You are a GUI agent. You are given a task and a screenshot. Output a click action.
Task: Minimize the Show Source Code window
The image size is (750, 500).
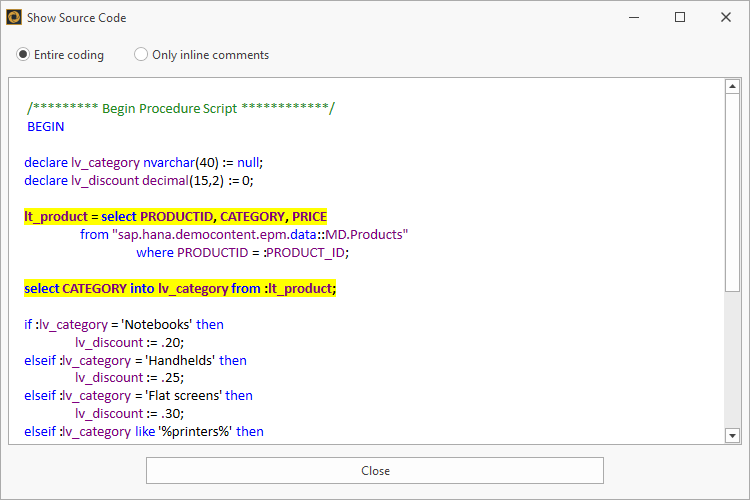[632, 17]
